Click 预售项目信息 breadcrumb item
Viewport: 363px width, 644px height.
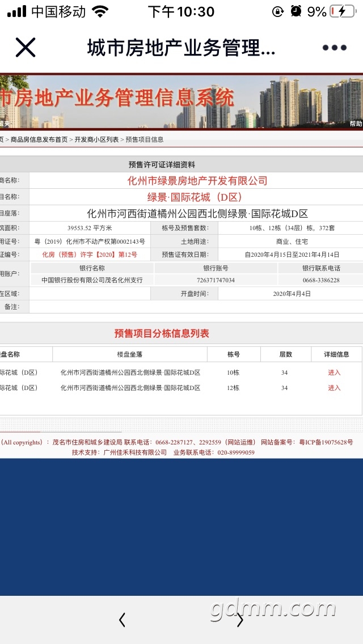[x=144, y=139]
